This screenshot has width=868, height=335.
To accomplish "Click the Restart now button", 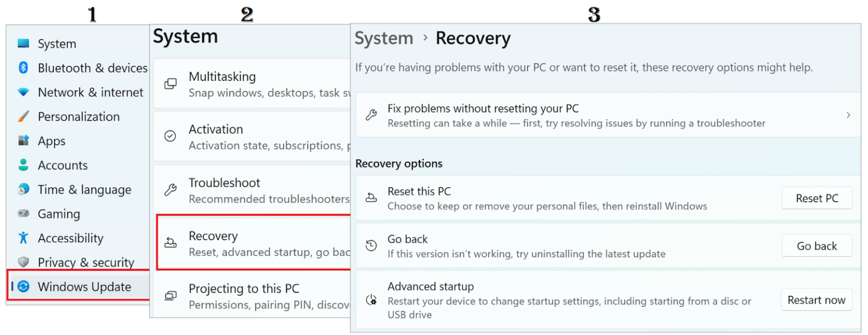I will pyautogui.click(x=817, y=300).
